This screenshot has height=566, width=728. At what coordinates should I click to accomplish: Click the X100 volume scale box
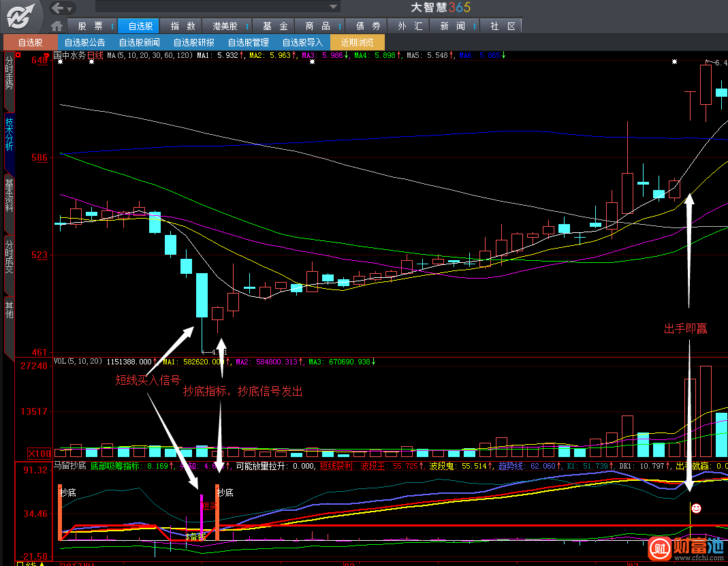(x=39, y=454)
